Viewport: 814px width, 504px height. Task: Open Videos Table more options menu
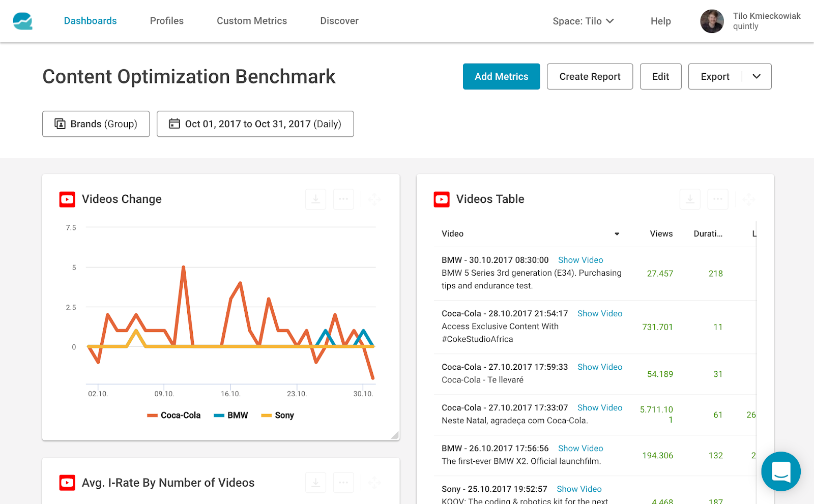tap(718, 199)
